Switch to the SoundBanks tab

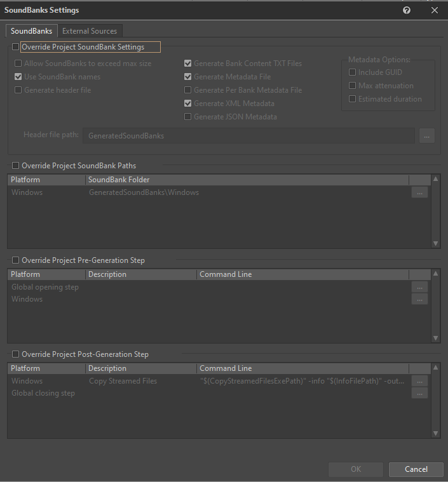[x=31, y=31]
